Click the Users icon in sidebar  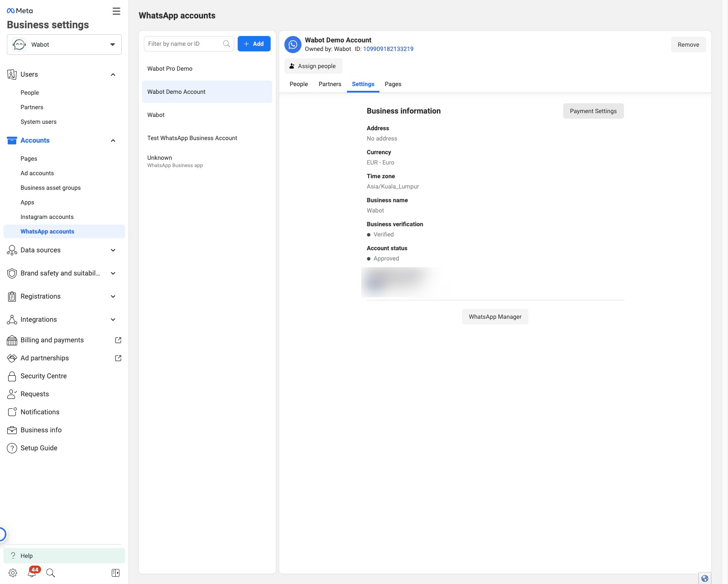pyautogui.click(x=12, y=75)
